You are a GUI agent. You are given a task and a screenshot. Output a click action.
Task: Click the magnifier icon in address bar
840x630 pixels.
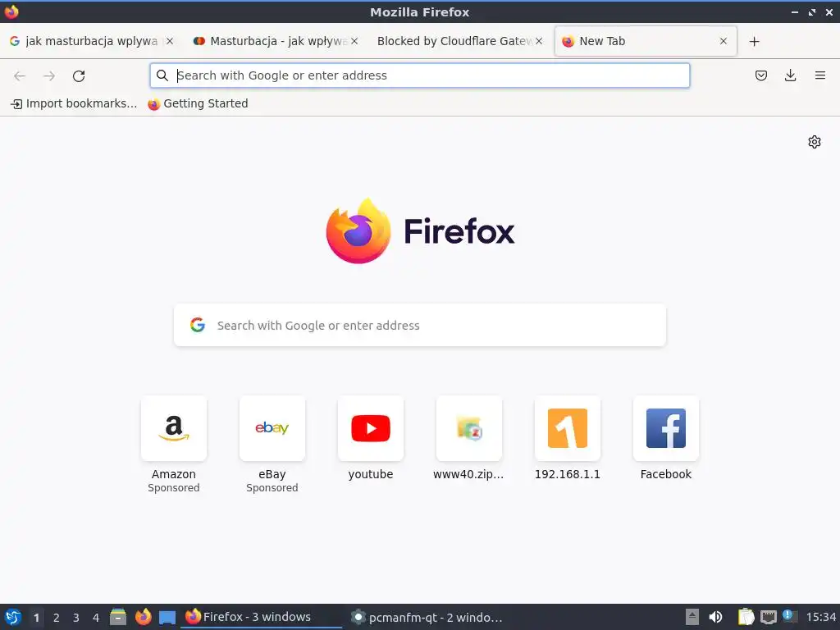click(x=162, y=75)
